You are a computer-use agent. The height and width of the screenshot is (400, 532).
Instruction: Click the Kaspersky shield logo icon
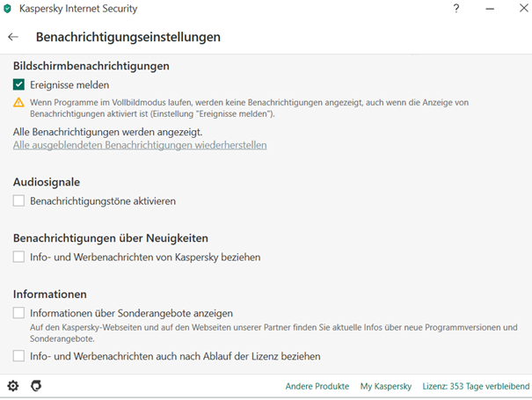(7, 9)
